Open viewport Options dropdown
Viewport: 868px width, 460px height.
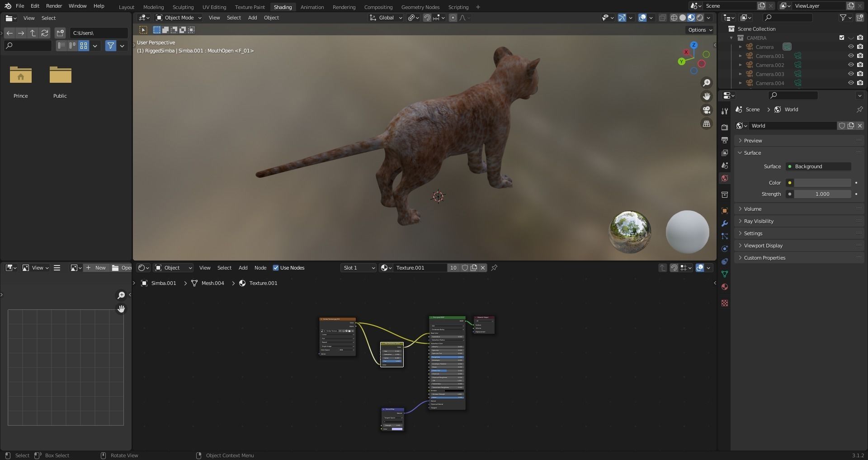coord(700,30)
